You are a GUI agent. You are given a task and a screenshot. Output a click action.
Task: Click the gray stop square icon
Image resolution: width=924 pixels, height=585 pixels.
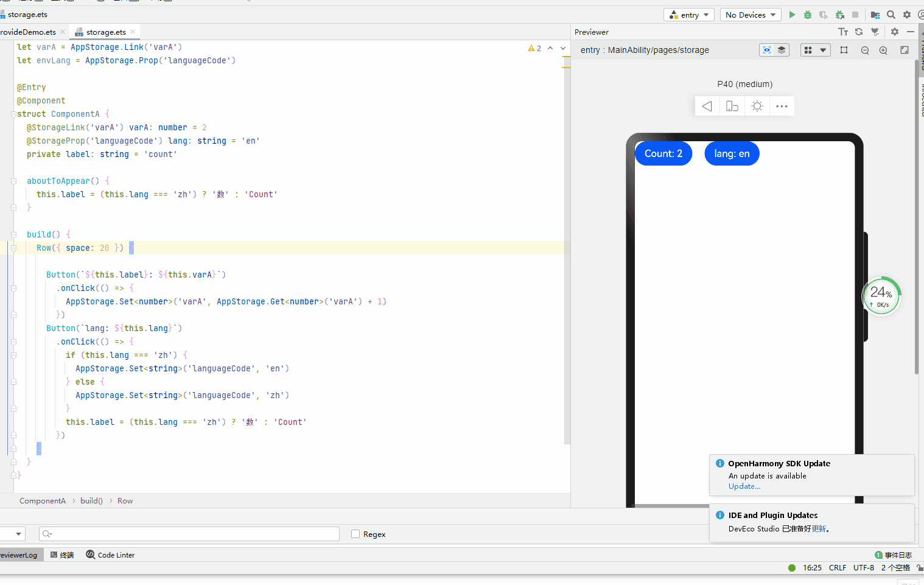coord(855,15)
